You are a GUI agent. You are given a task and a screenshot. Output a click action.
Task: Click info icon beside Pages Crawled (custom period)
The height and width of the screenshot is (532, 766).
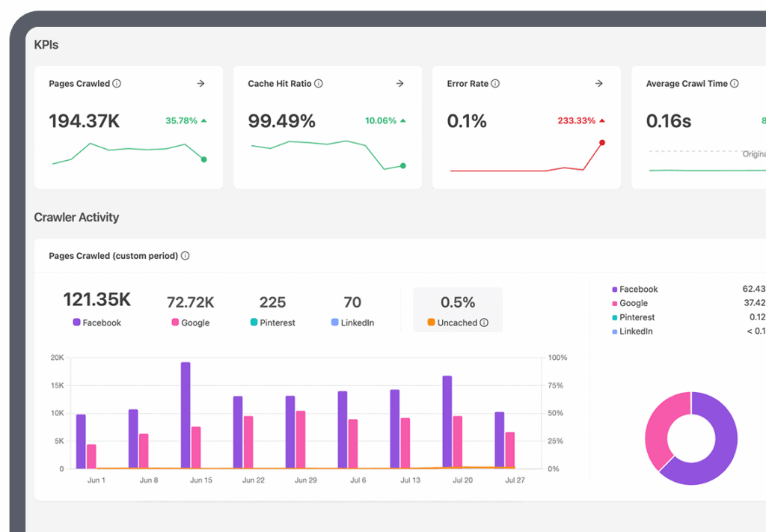(x=185, y=256)
